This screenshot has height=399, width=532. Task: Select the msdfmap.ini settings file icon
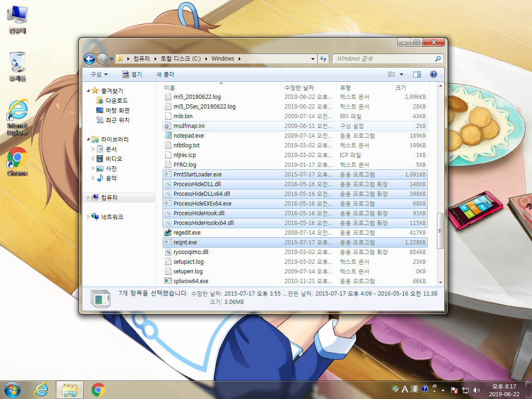(168, 126)
